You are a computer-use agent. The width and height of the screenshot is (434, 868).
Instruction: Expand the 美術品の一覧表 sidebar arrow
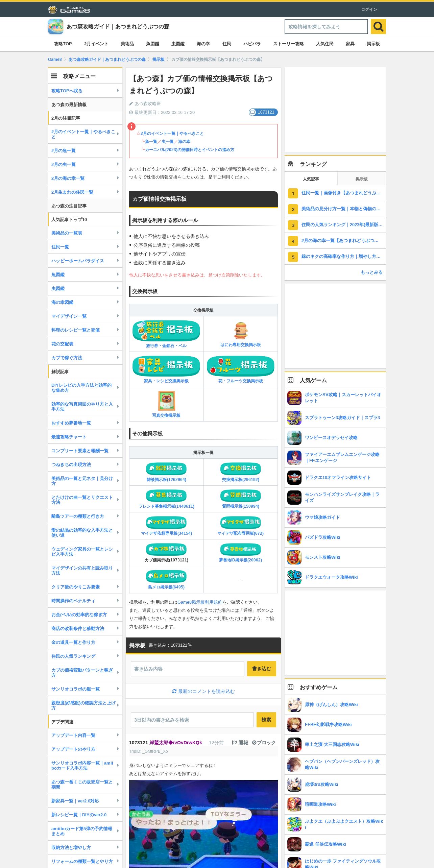coord(118,233)
